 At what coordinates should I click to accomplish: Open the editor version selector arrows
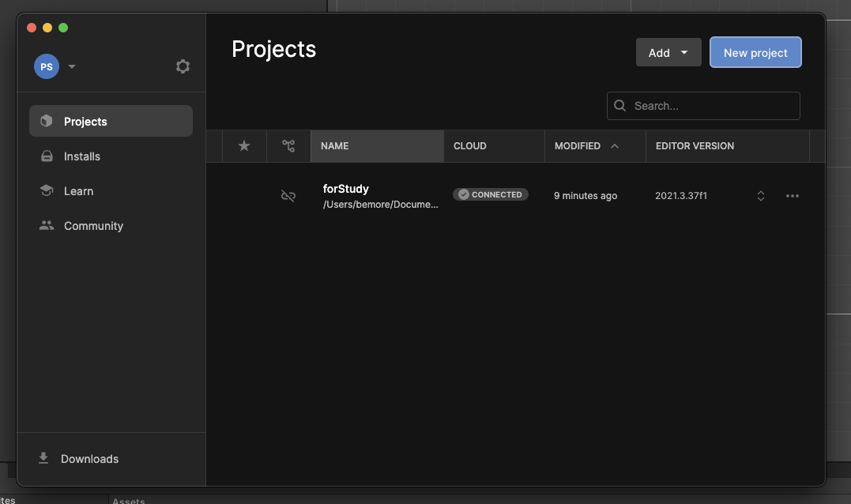tap(761, 196)
